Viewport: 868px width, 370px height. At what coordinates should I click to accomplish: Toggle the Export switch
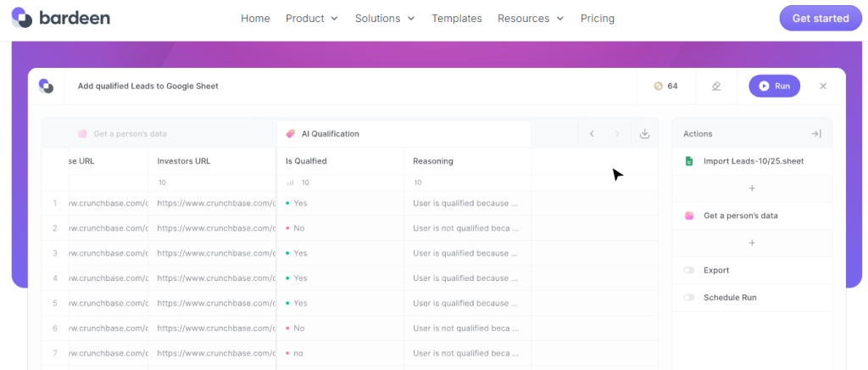click(689, 271)
